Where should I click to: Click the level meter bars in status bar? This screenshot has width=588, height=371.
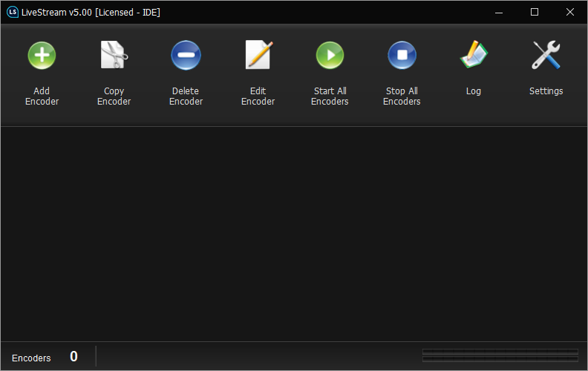500,355
